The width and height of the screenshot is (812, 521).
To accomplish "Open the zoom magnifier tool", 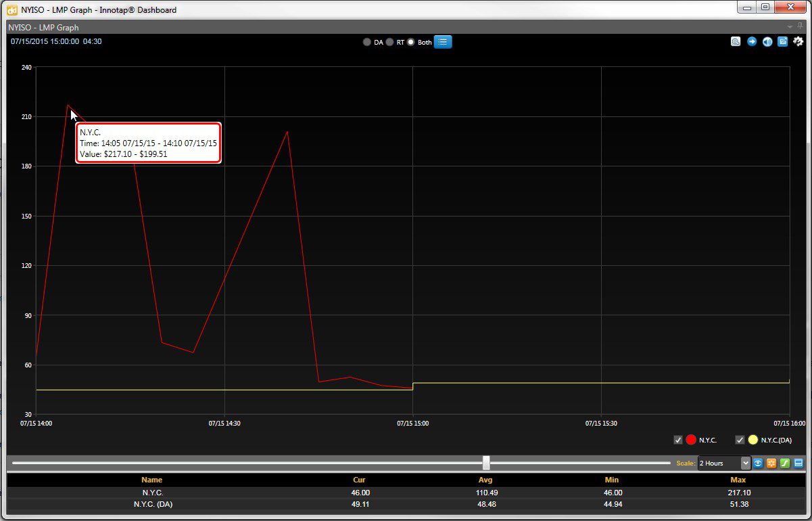I will (x=736, y=42).
